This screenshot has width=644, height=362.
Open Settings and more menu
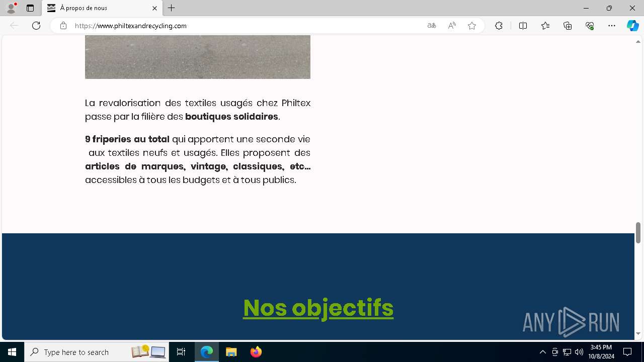(x=612, y=26)
